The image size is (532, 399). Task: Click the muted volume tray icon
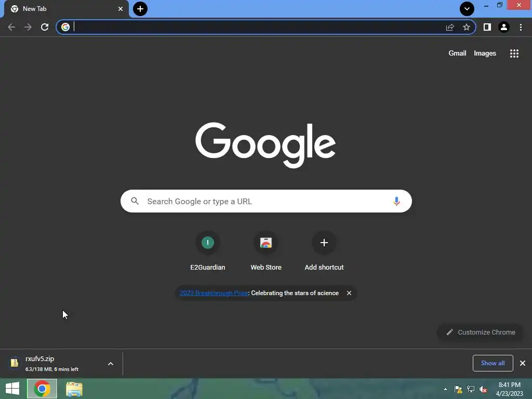[x=483, y=389]
